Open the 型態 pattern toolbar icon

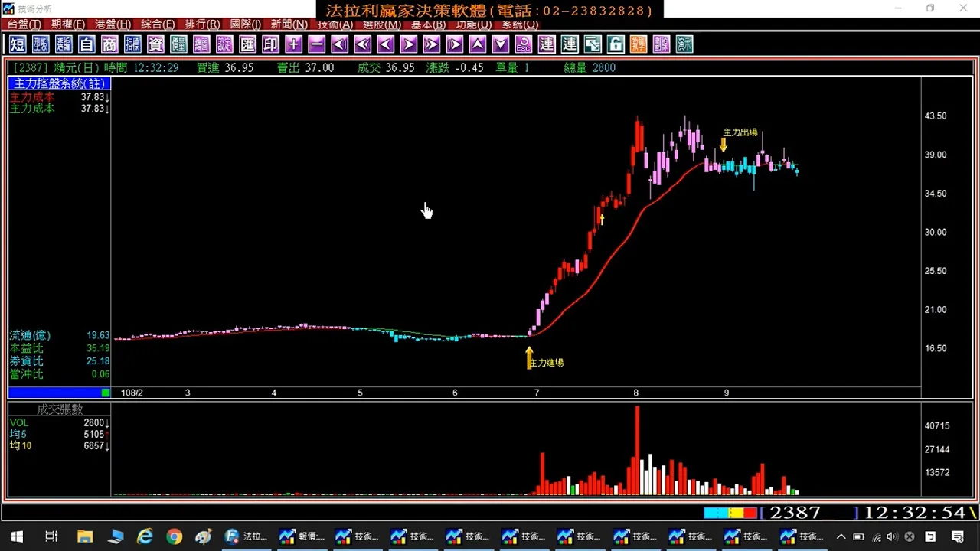click(x=41, y=44)
